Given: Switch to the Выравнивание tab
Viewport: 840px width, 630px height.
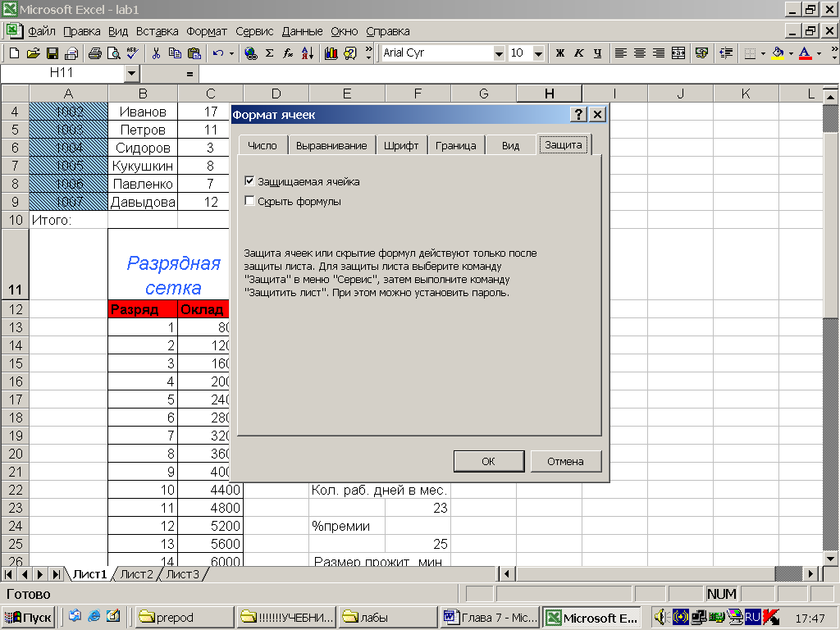Looking at the screenshot, I should 331,145.
